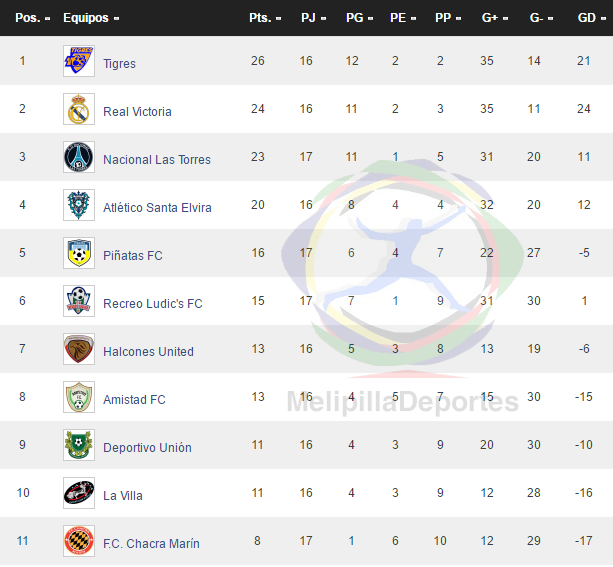Click the Real Victoria crest logo
Viewport: 613px width, 567px height.
pos(79,109)
